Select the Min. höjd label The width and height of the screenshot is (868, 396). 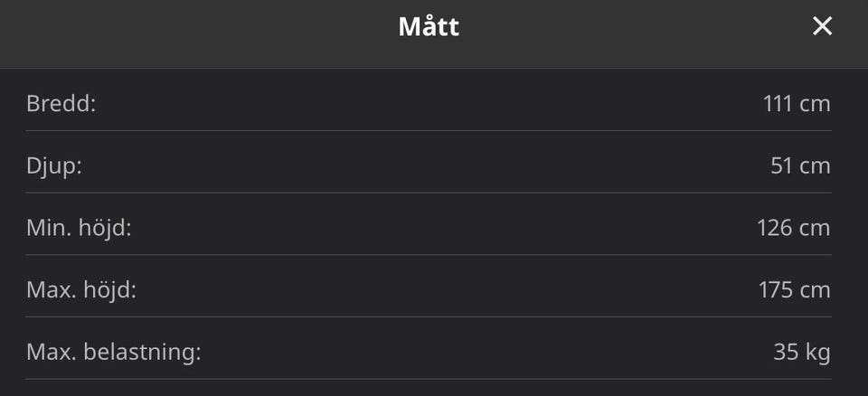click(x=79, y=228)
